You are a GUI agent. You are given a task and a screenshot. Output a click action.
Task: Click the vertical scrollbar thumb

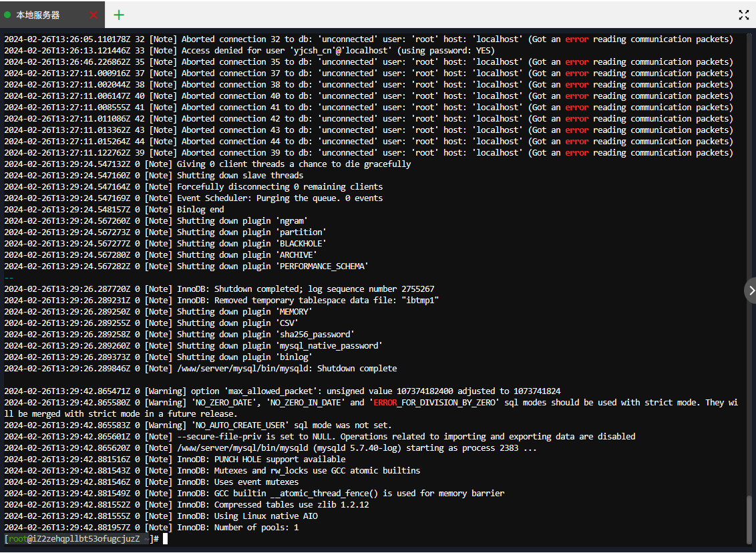pyautogui.click(x=748, y=521)
